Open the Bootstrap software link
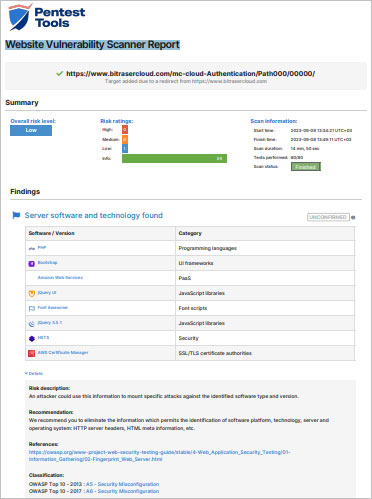Image resolution: width=372 pixels, height=499 pixels. [x=47, y=262]
